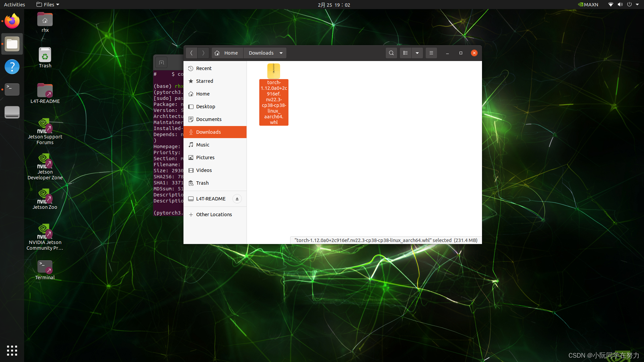Click the MAXN power mode indicator
The height and width of the screenshot is (362, 644).
588,5
